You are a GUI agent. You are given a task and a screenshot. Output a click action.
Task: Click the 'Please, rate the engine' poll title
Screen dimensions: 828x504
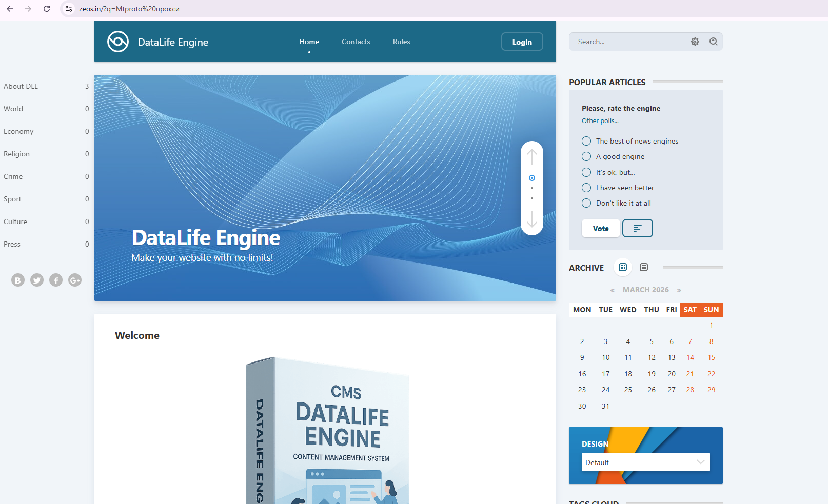pyautogui.click(x=621, y=108)
